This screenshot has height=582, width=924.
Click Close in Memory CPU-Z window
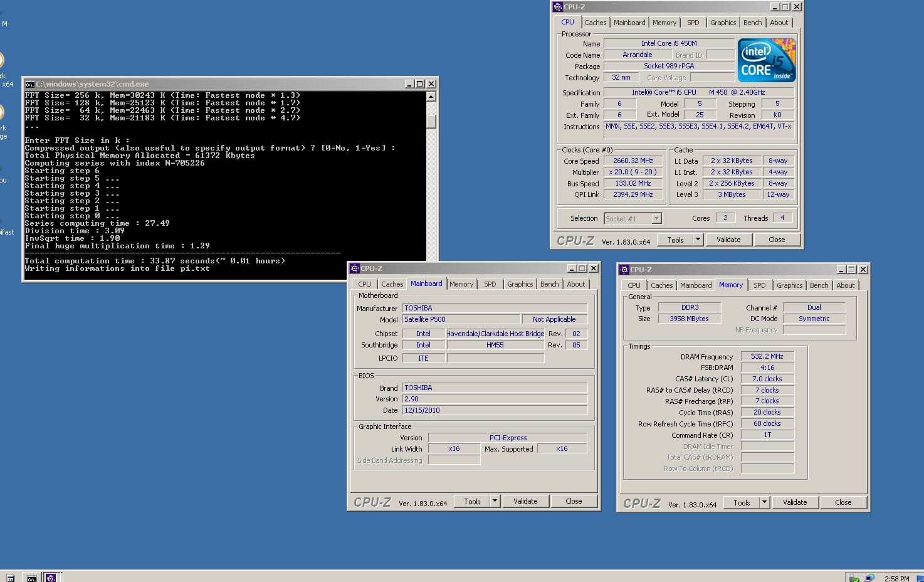coord(843,502)
